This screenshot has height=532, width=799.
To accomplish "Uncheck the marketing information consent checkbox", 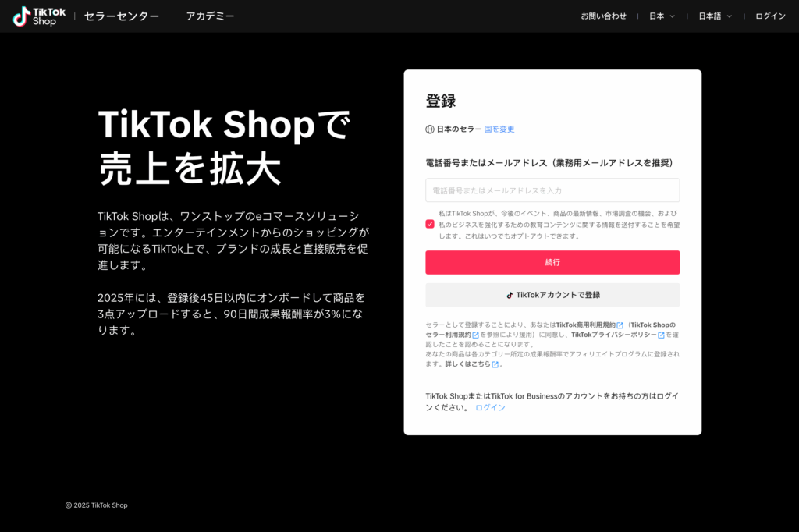I will 430,224.
